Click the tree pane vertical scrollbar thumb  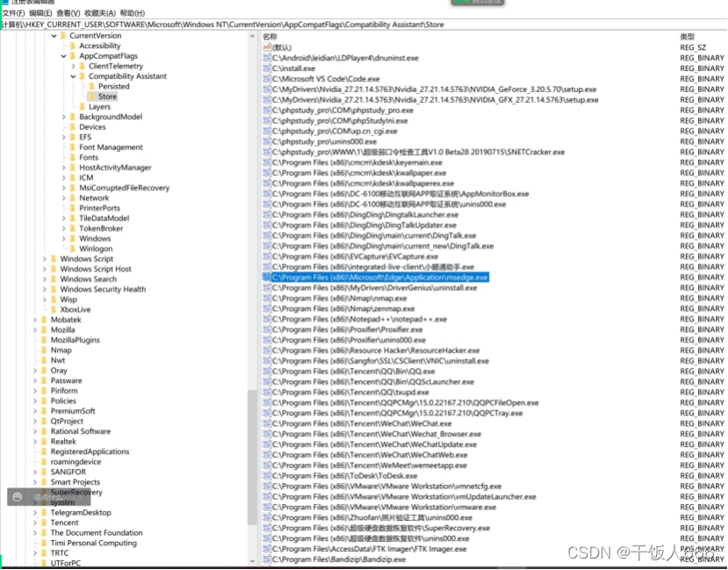pyautogui.click(x=253, y=458)
